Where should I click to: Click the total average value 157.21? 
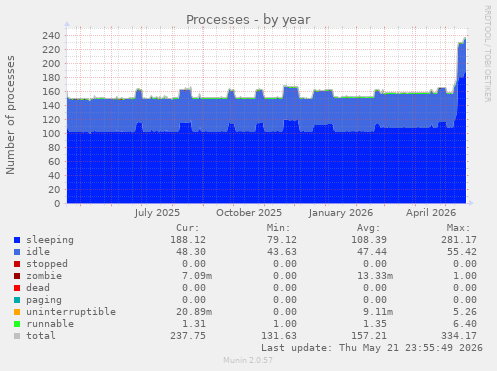click(369, 336)
